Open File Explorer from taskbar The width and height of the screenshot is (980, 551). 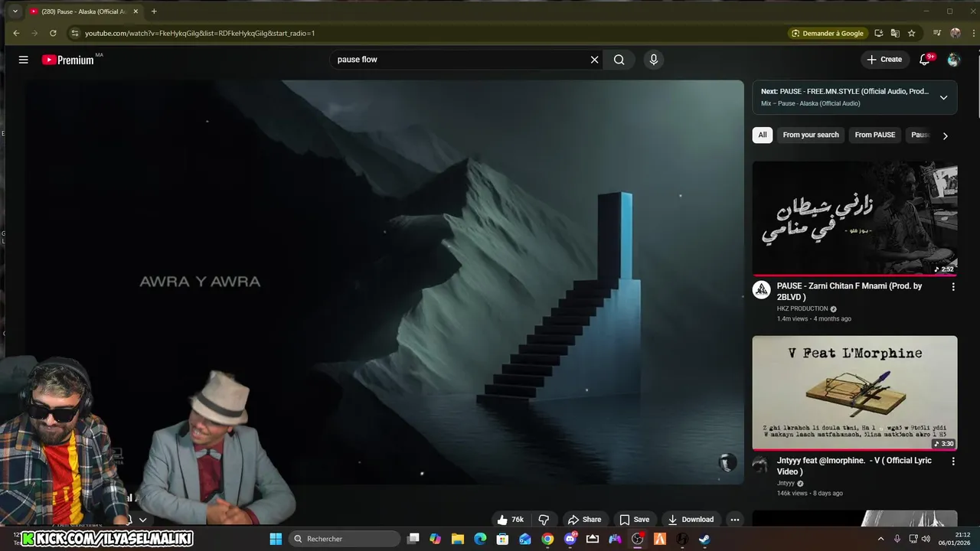[458, 539]
